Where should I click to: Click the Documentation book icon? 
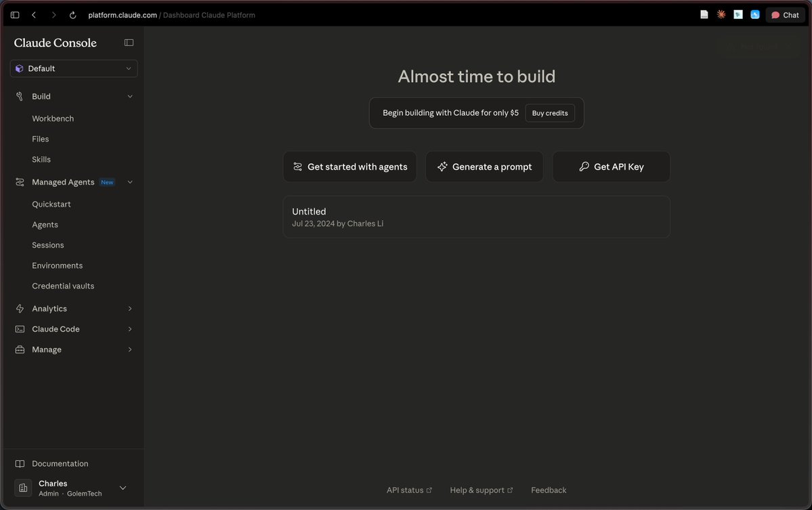click(x=20, y=463)
